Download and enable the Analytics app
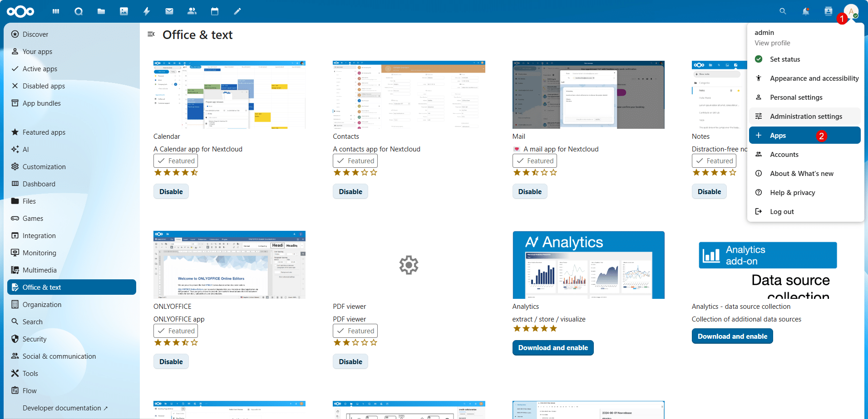 [x=552, y=348]
